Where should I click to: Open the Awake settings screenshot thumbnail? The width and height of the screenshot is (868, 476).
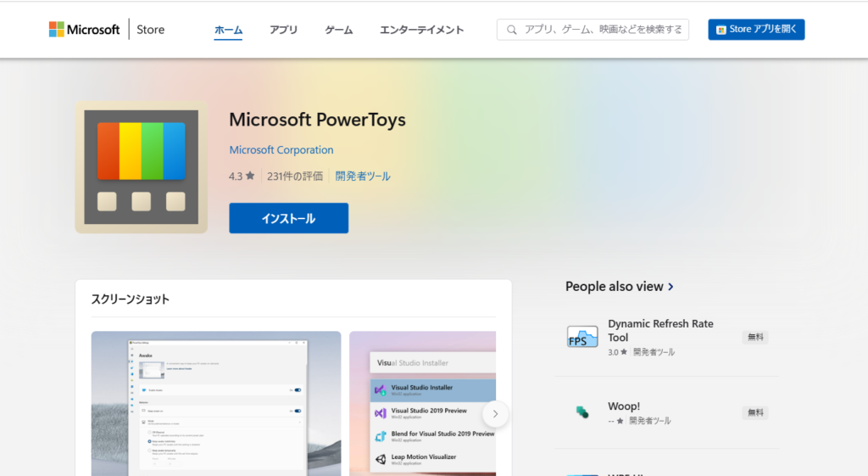pos(216,403)
